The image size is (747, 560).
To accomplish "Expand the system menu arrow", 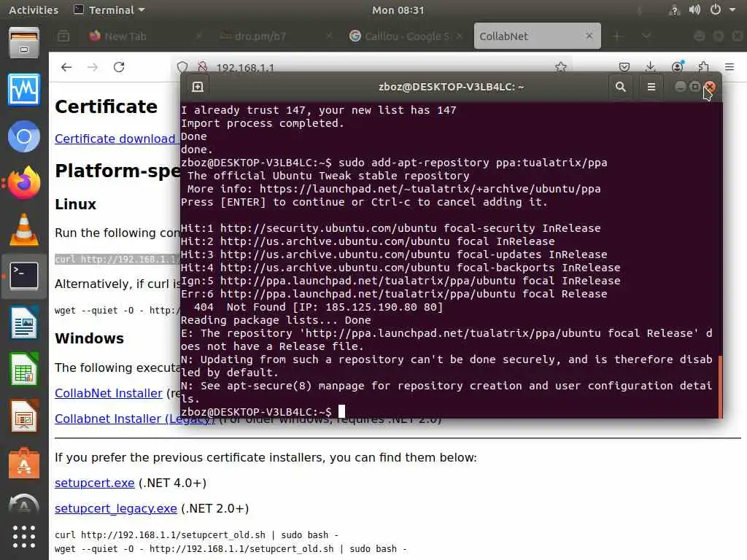I will [732, 9].
